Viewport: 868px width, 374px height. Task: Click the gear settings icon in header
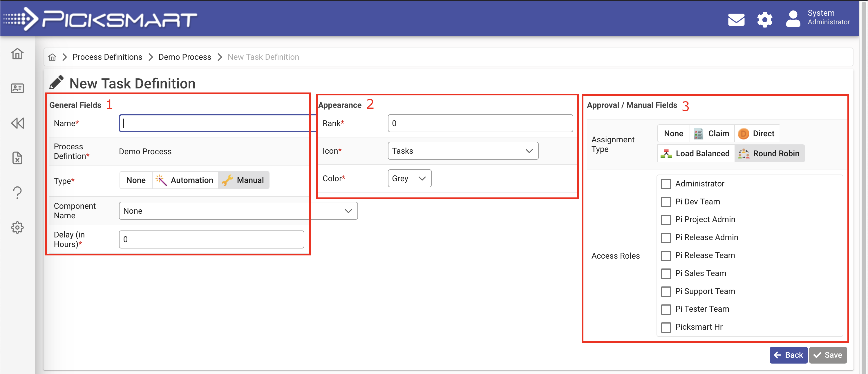pyautogui.click(x=764, y=19)
